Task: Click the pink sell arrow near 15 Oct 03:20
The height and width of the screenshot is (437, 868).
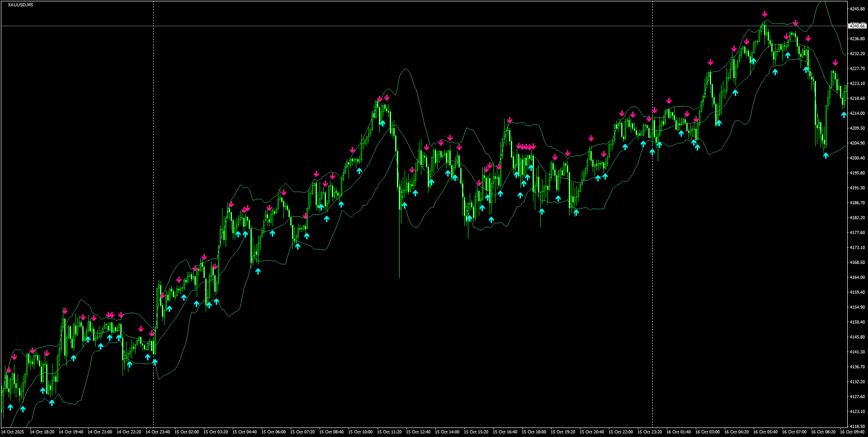Action: (x=231, y=203)
